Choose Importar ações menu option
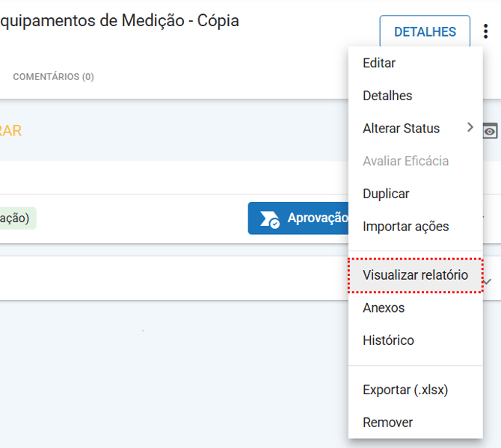The image size is (501, 448). (x=405, y=226)
